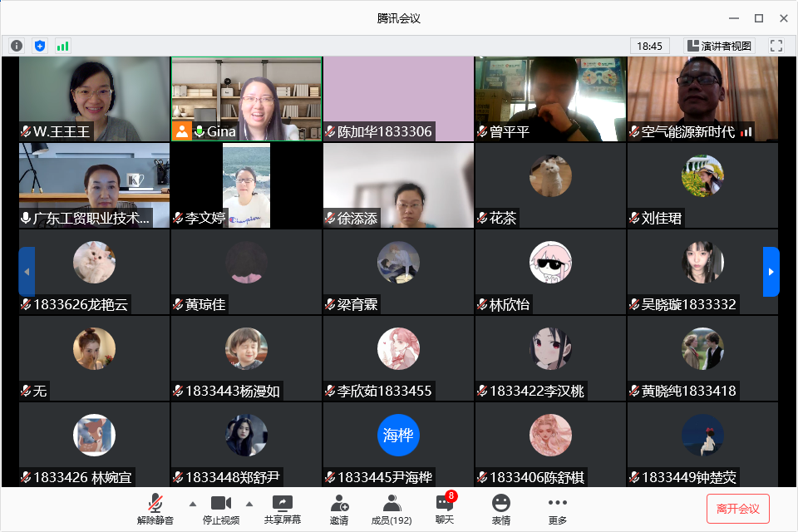Open the More (更多) options menu
The image size is (798, 532).
coord(557,509)
